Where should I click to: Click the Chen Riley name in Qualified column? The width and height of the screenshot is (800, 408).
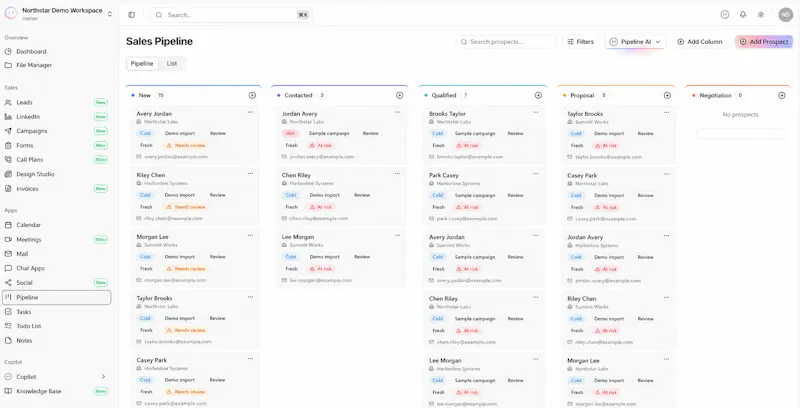click(443, 299)
